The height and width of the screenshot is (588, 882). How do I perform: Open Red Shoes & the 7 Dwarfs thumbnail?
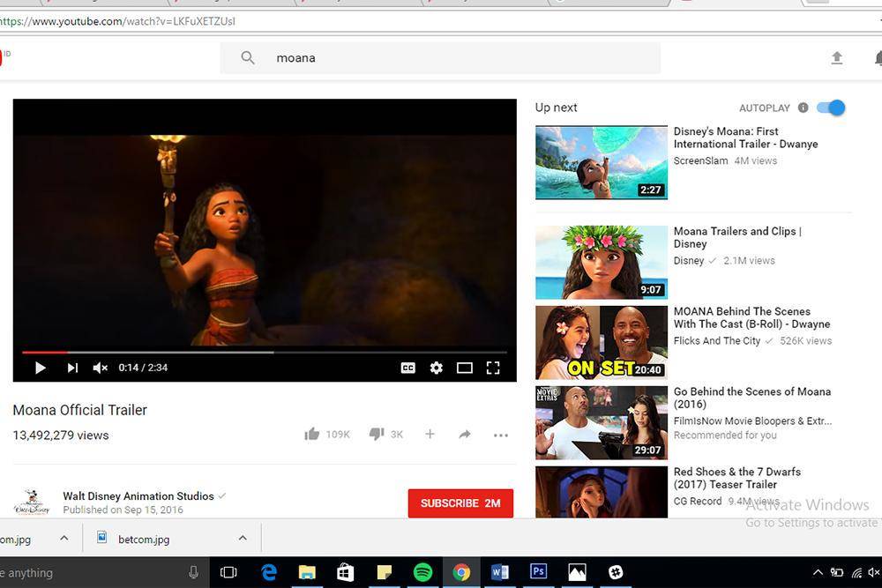[602, 492]
